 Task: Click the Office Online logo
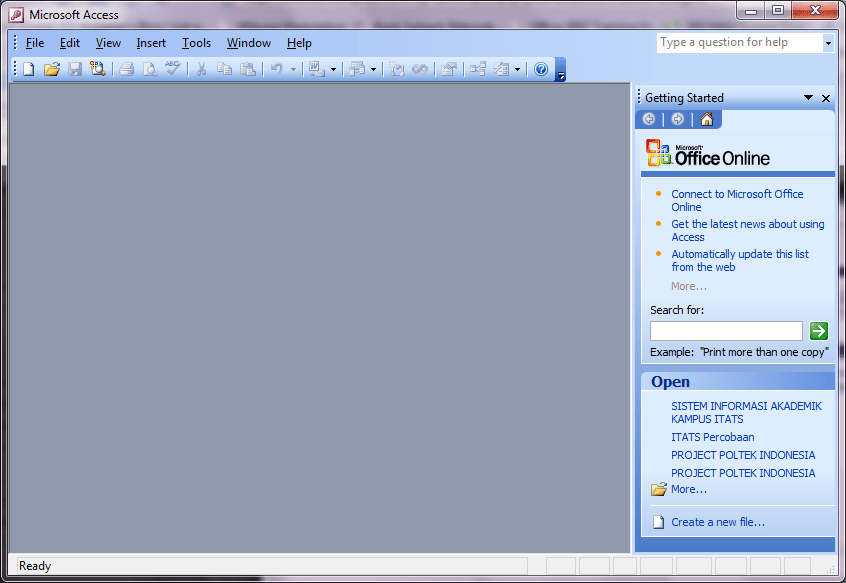pos(708,153)
